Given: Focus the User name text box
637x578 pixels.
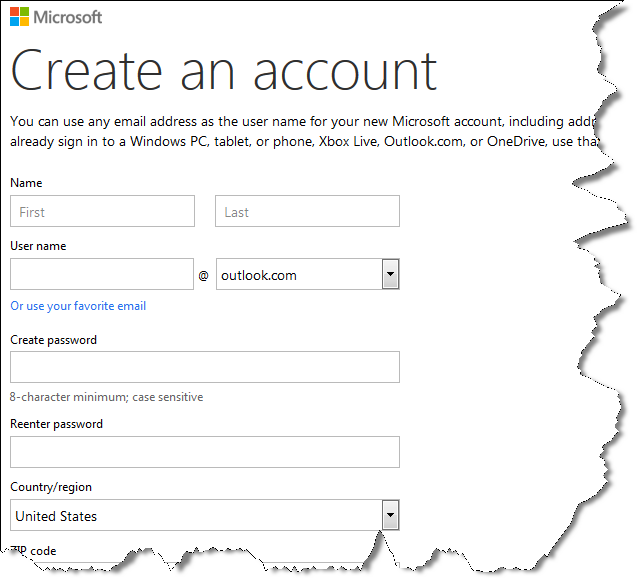Looking at the screenshot, I should point(102,274).
